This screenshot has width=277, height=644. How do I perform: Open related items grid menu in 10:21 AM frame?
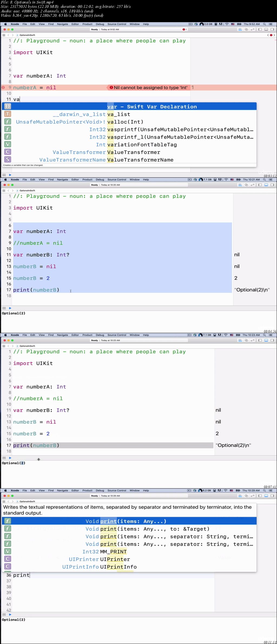click(x=4, y=191)
